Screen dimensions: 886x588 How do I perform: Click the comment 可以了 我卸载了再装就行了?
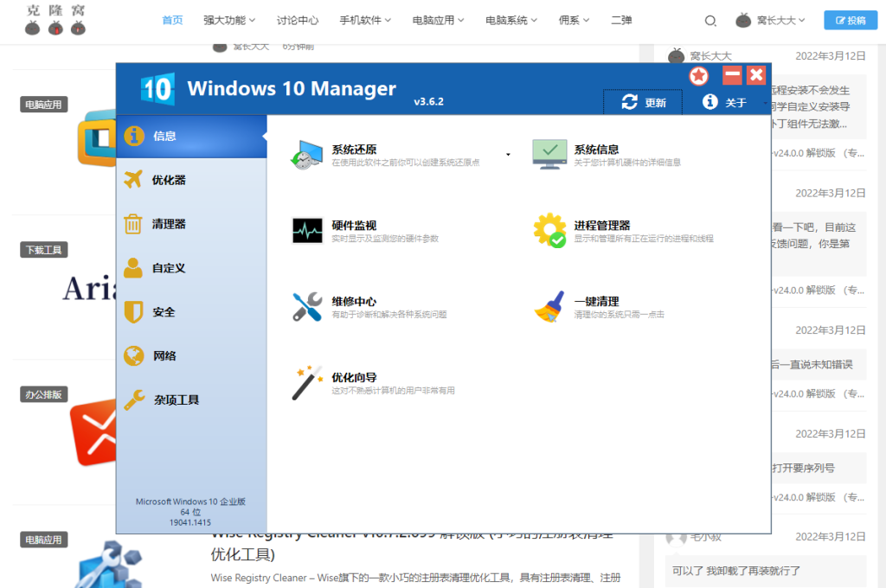click(735, 571)
